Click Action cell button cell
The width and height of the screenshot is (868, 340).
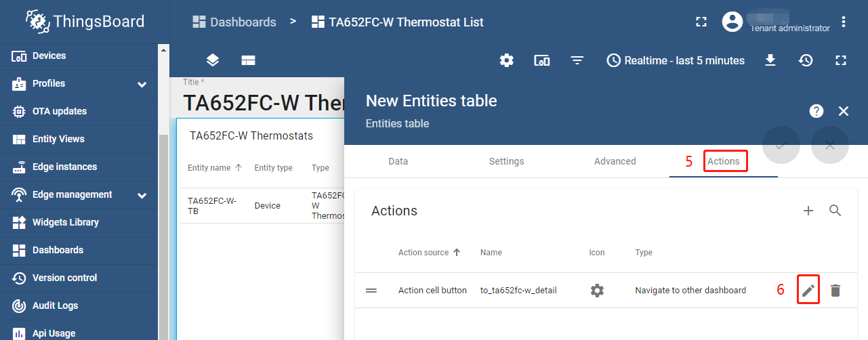click(x=432, y=291)
